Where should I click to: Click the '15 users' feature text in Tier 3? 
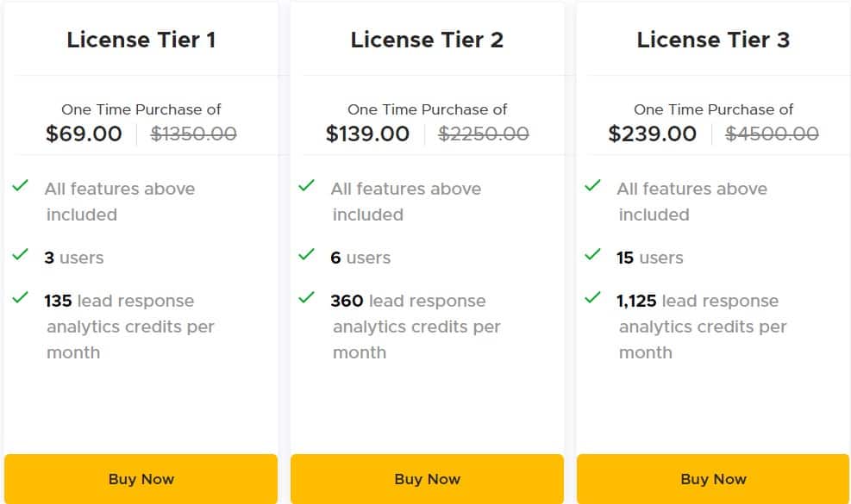650,257
